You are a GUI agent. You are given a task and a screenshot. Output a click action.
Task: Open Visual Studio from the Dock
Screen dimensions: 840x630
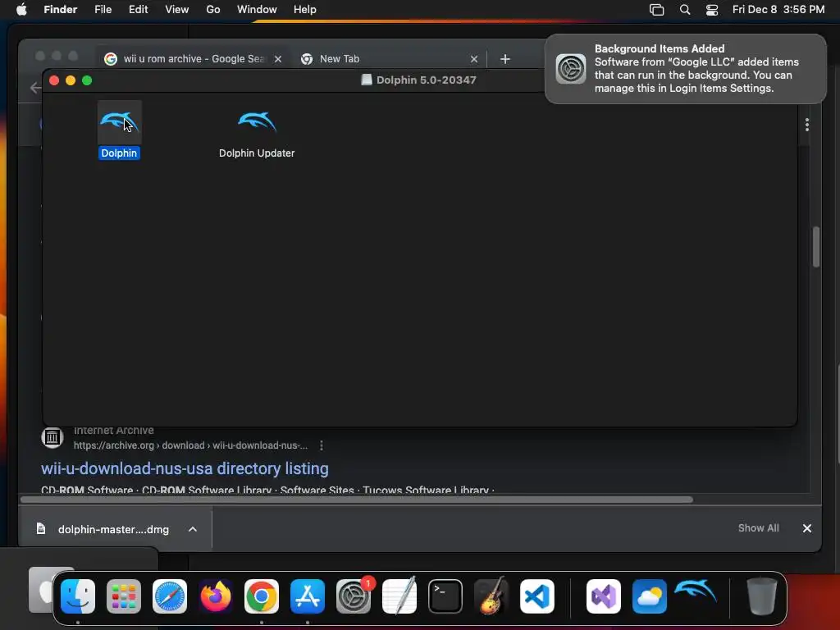pos(604,596)
